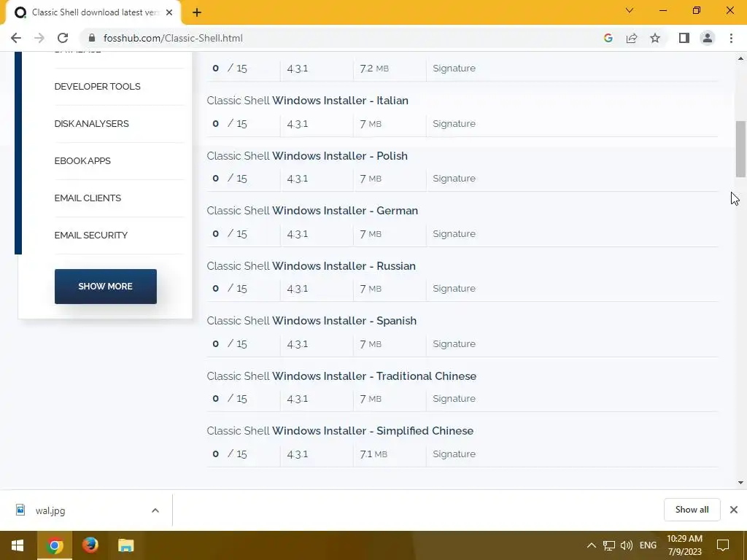Open tab search chevron in title bar
This screenshot has height=560, width=747.
pyautogui.click(x=630, y=10)
